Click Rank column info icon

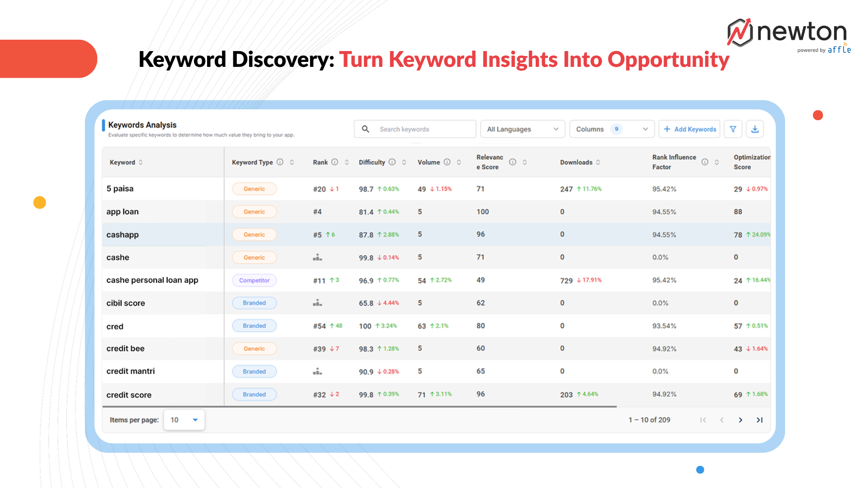pos(335,162)
